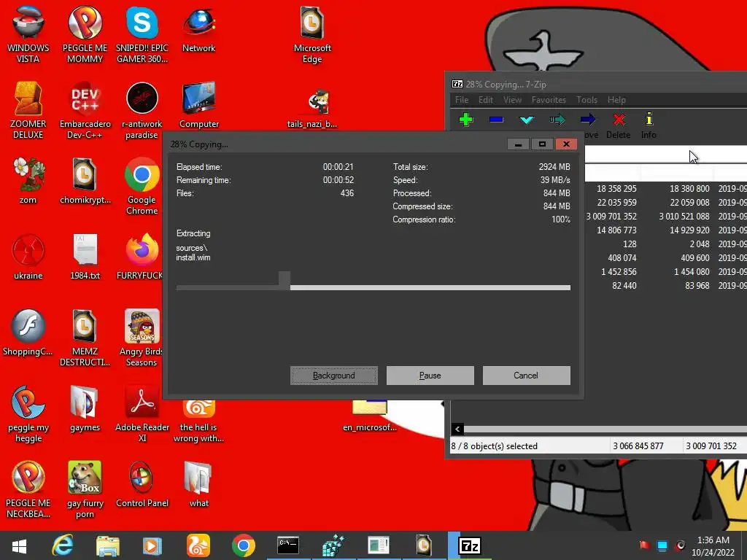Select the Skype SNIPED!! EPIC GAMER icon
This screenshot has width=747, height=560.
click(x=142, y=35)
